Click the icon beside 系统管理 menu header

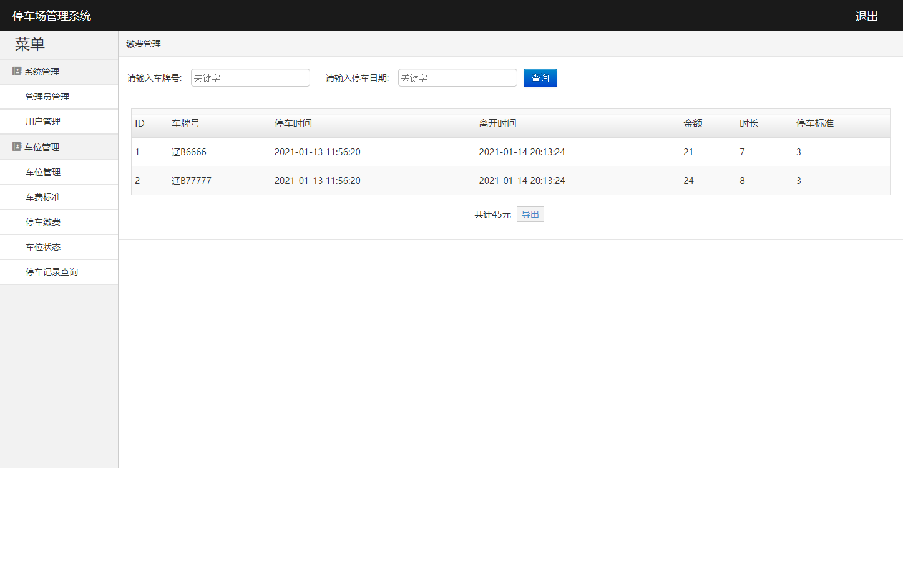[x=16, y=71]
